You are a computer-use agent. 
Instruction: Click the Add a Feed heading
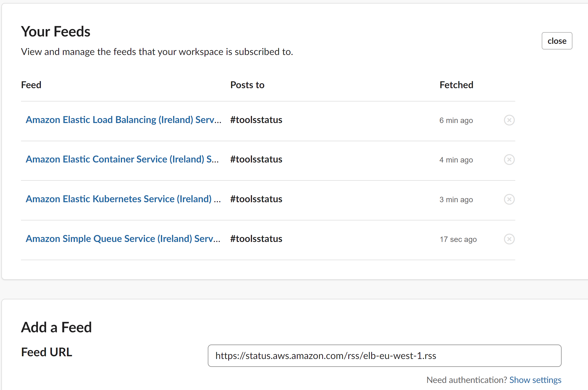56,327
